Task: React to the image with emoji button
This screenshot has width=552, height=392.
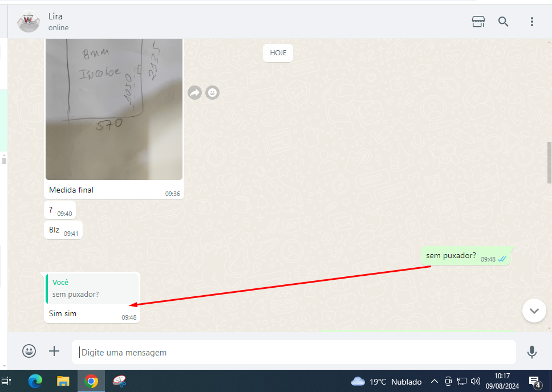Action: click(213, 93)
